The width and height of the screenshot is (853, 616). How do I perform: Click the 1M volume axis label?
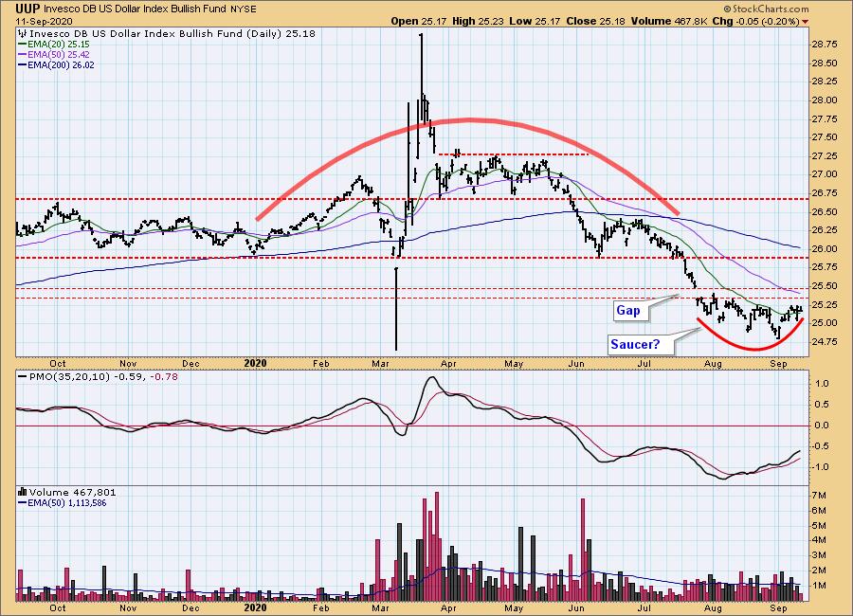coord(819,586)
